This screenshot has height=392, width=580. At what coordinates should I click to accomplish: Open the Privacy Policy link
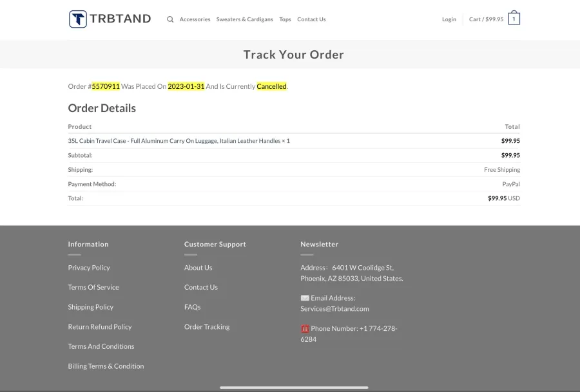point(89,268)
